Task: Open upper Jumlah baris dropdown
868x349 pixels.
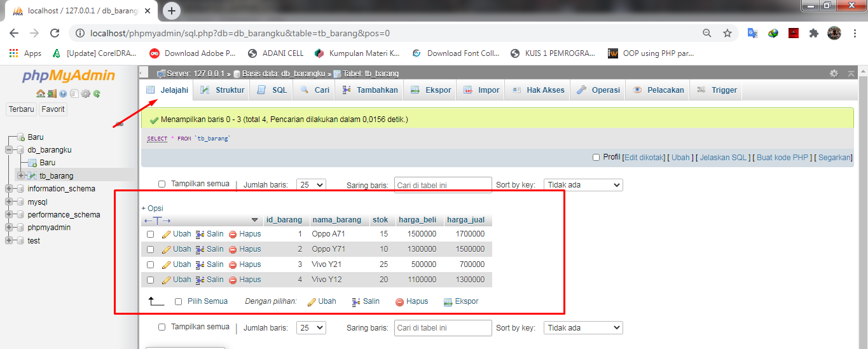Action: (x=312, y=185)
